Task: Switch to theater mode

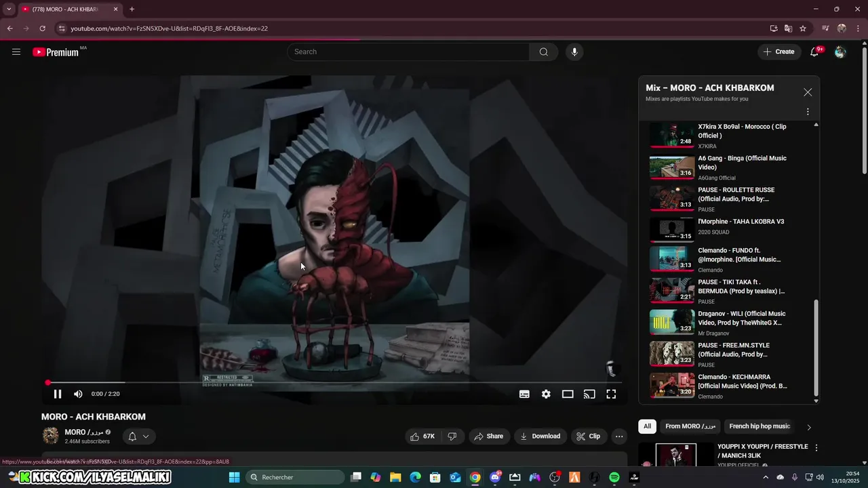Action: [568, 394]
